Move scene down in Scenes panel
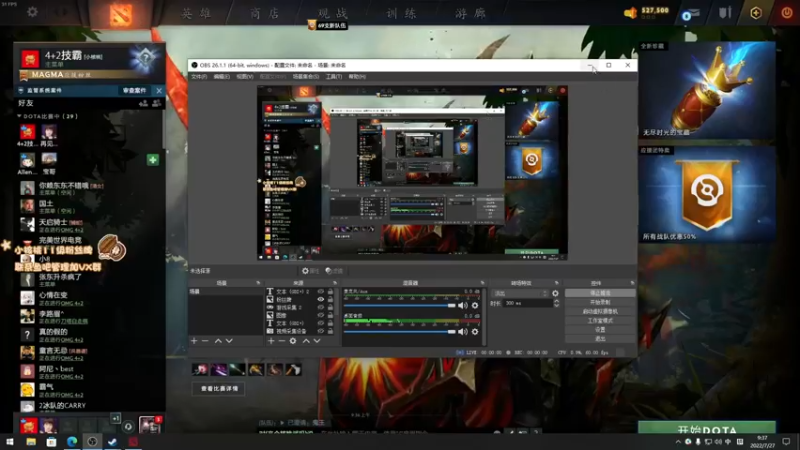This screenshot has height=450, width=800. coord(229,341)
